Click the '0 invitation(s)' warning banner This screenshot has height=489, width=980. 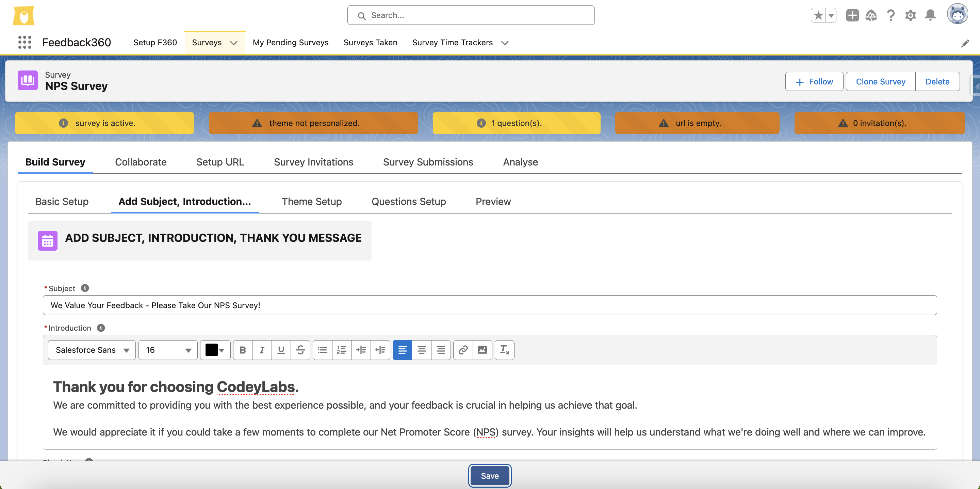880,123
